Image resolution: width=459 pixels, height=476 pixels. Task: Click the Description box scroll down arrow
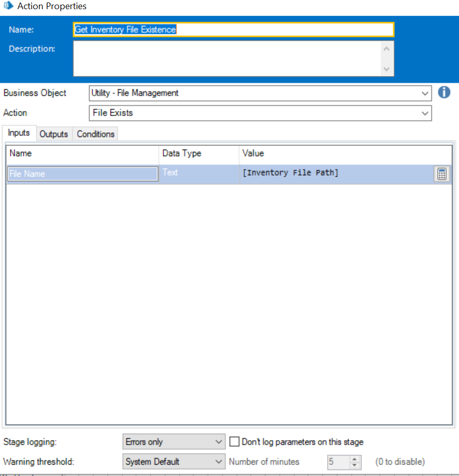[x=386, y=69]
